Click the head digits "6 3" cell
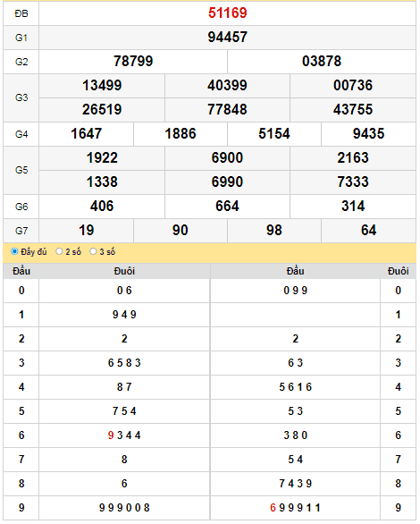The width and height of the screenshot is (420, 524). point(296,362)
